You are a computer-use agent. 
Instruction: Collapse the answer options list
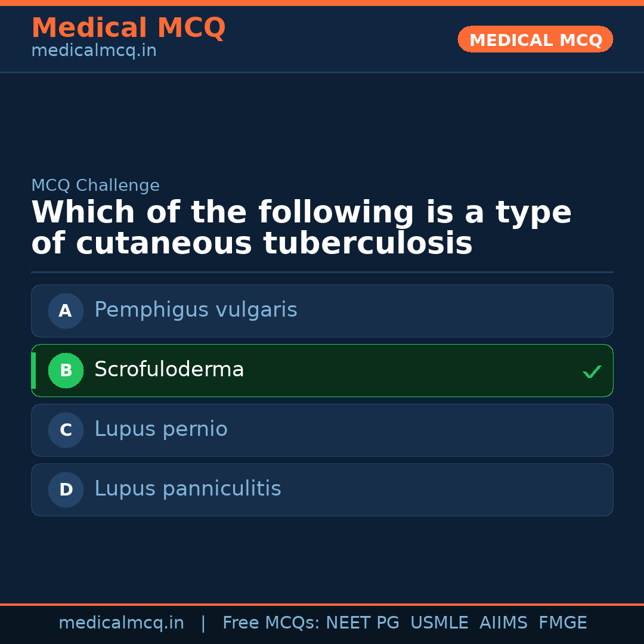[x=322, y=400]
